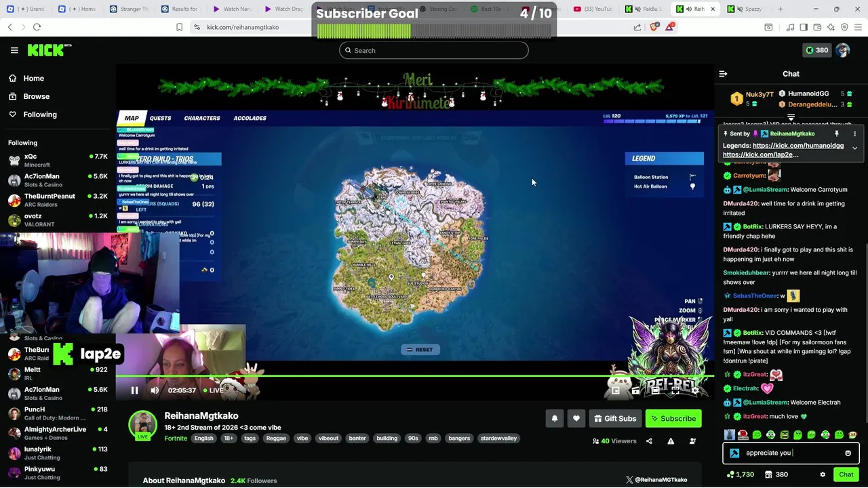Image resolution: width=868 pixels, height=488 pixels.
Task: Open Following in sidebar
Action: point(34,115)
